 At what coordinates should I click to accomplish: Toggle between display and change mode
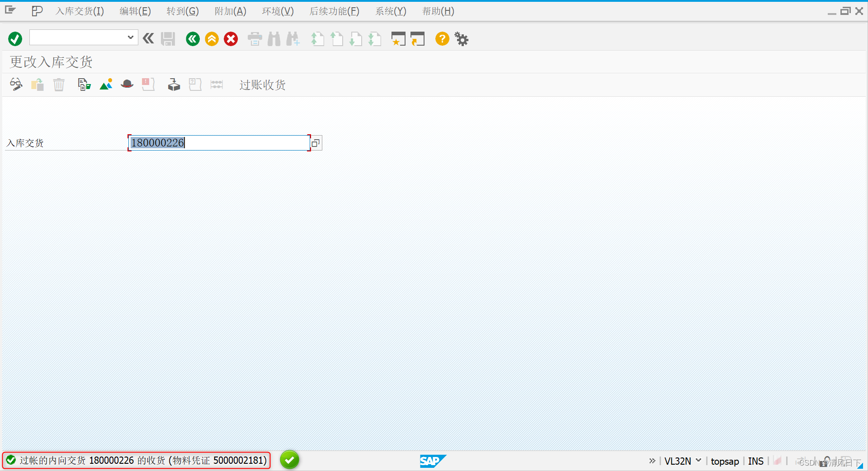point(15,84)
